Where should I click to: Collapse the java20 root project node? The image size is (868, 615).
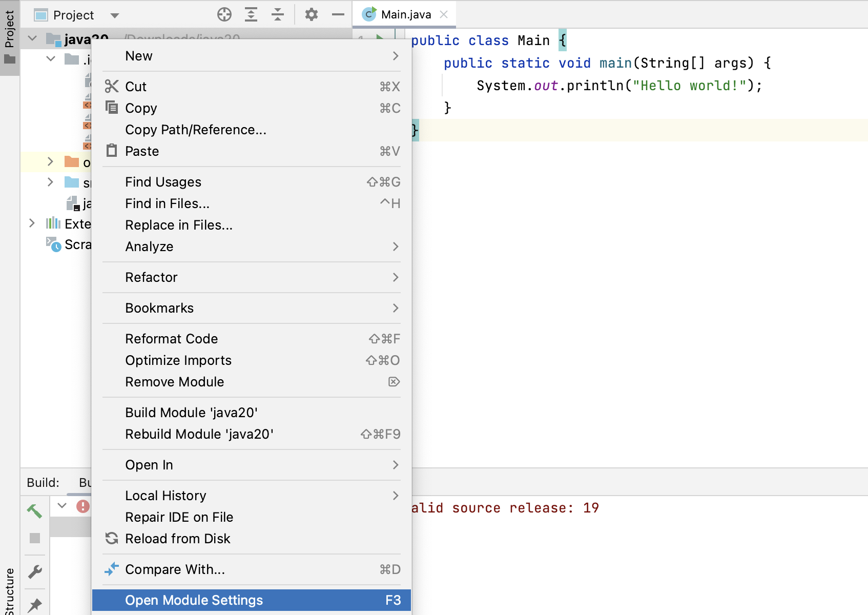coord(32,38)
